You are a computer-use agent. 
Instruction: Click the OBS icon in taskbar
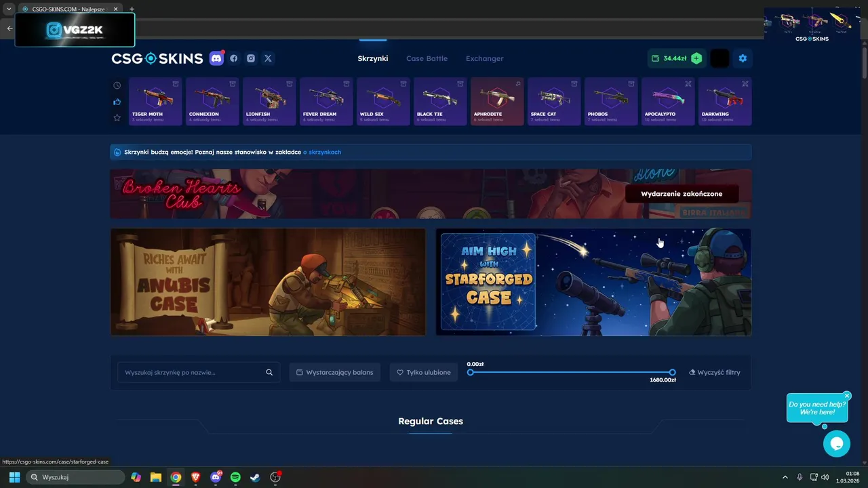[x=275, y=477]
